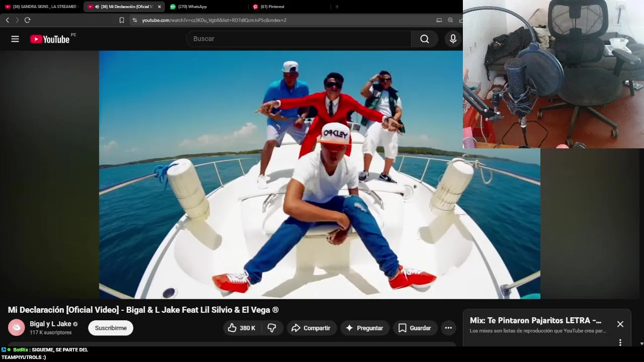This screenshot has width=644, height=362.
Task: Dislike the video with thumbs down
Action: click(x=272, y=328)
